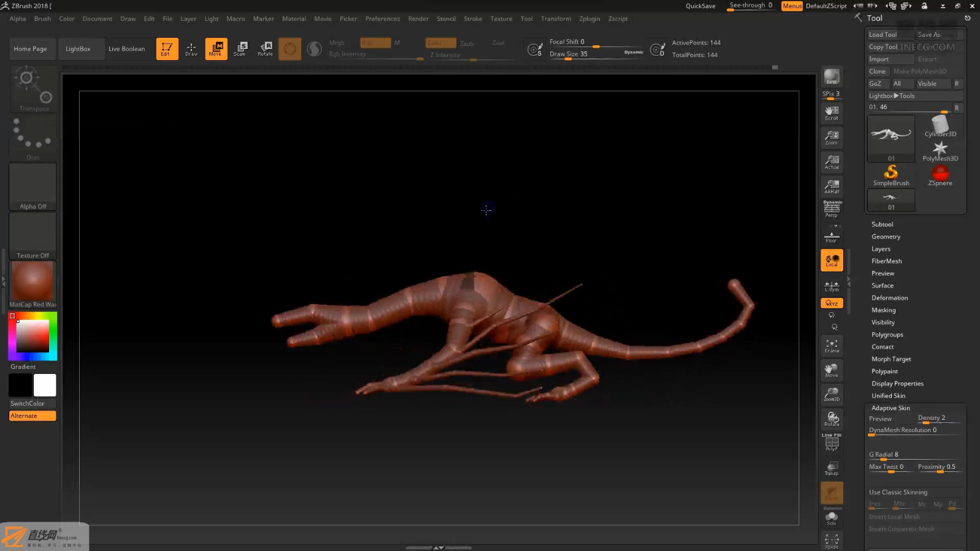980x551 pixels.
Task: Toggle Dynamic Perspective view
Action: coord(832,209)
